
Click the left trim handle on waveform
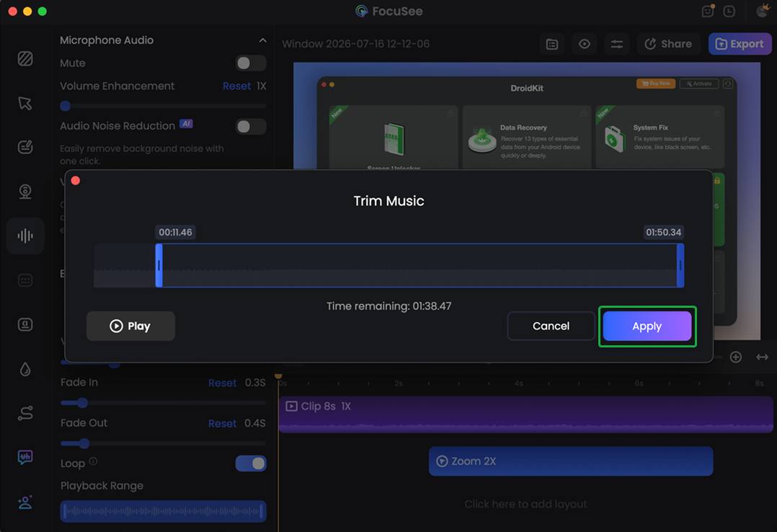[x=159, y=265]
